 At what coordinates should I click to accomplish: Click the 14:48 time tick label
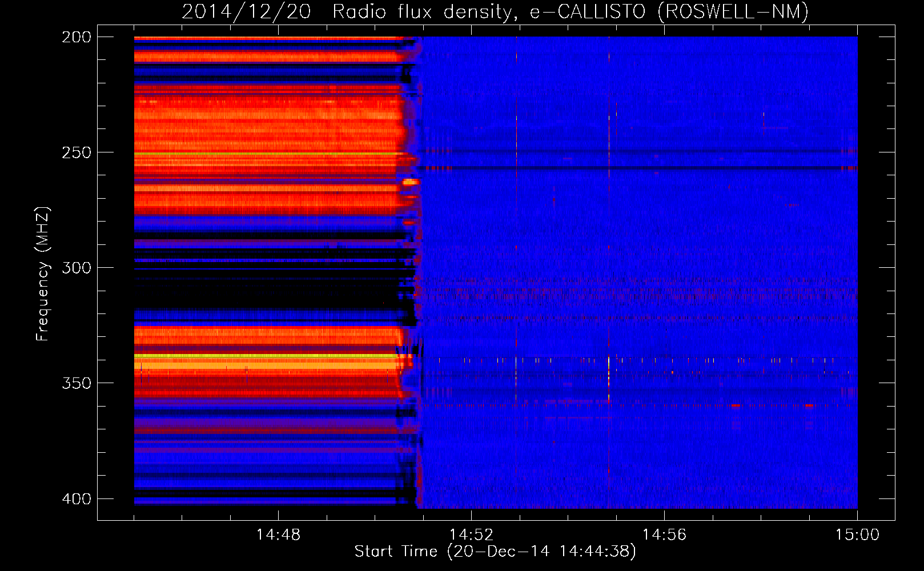coord(278,535)
